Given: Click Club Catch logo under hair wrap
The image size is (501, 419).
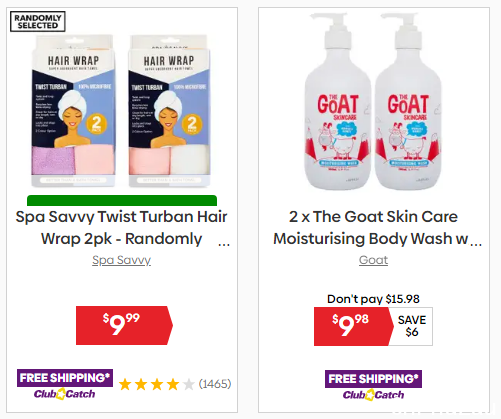Looking at the screenshot, I should (64, 394).
